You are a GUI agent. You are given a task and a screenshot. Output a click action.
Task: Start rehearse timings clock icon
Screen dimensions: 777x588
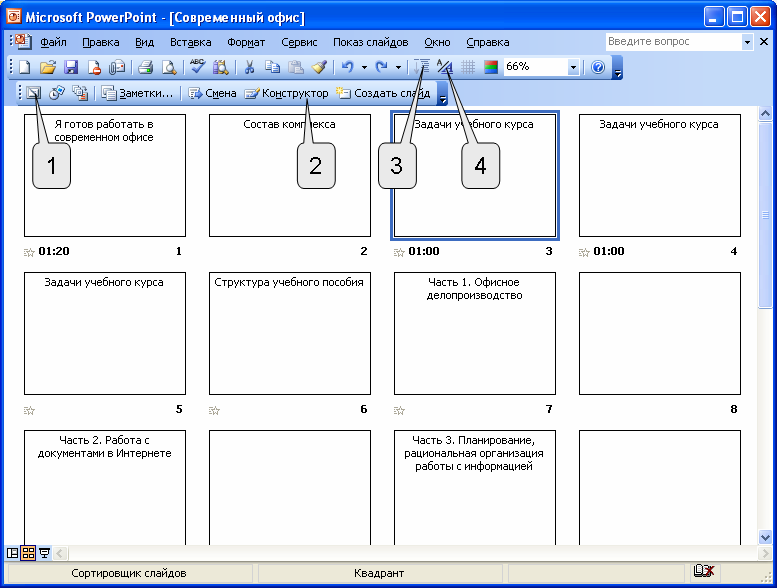point(56,93)
